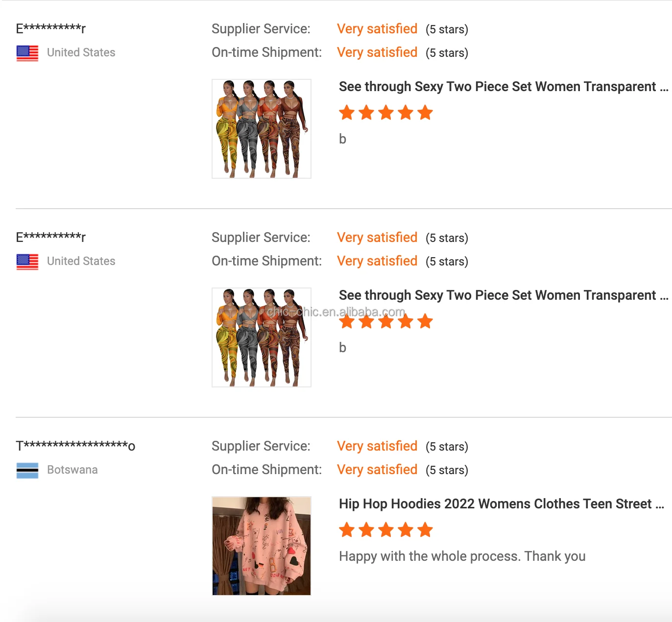Click the first reviewer name E***r
This screenshot has width=672, height=622.
(51, 28)
